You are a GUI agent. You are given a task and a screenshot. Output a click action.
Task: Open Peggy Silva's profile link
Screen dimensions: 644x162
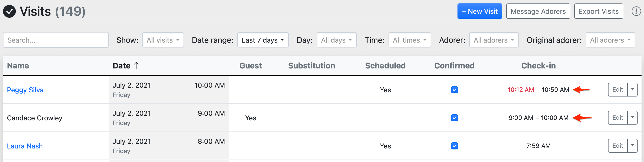[25, 90]
